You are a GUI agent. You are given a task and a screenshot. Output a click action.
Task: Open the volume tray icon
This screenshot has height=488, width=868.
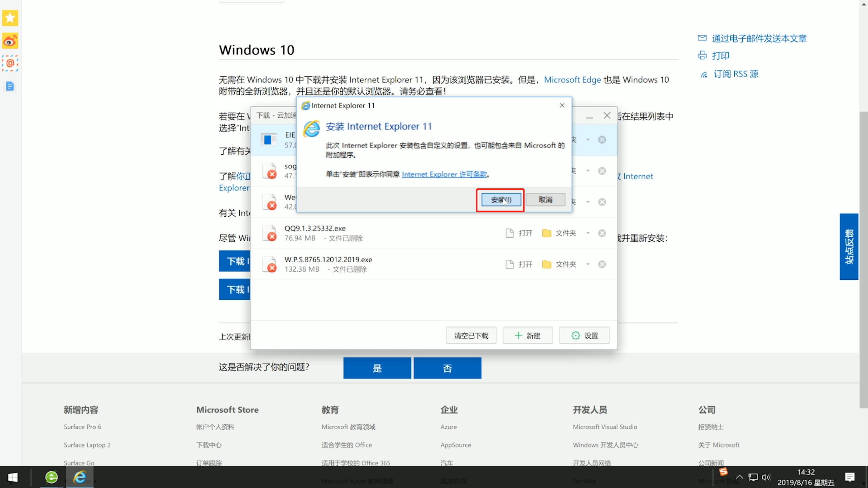tap(766, 477)
